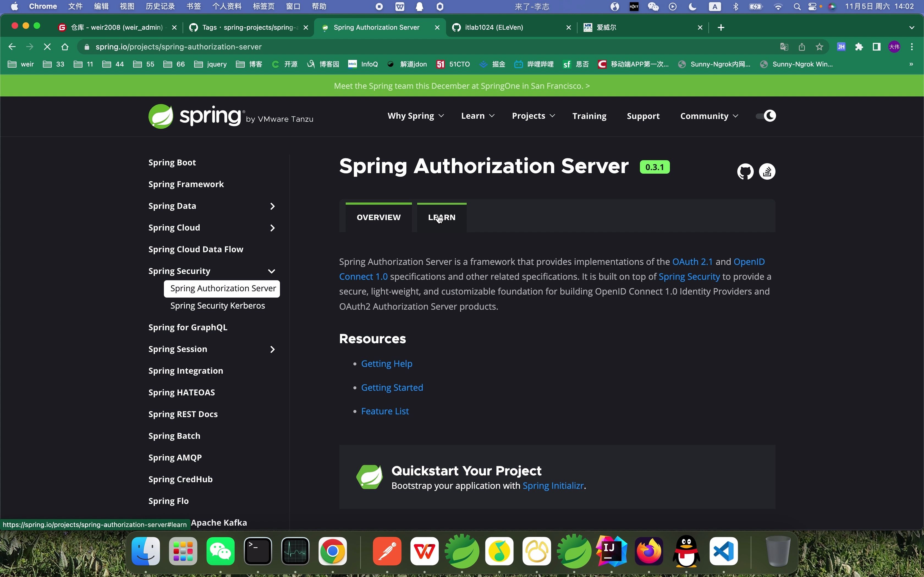Open Spring Security Kerberos page
This screenshot has width=924, height=577.
coord(217,305)
